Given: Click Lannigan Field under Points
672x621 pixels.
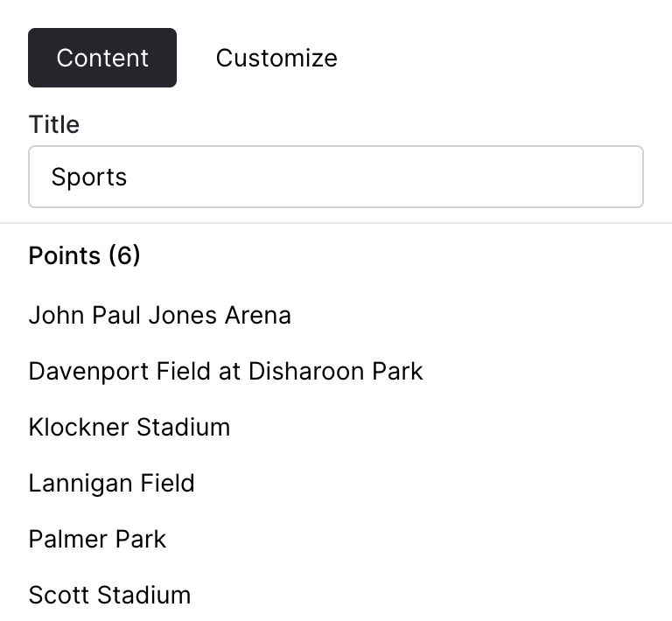Looking at the screenshot, I should (x=112, y=483).
